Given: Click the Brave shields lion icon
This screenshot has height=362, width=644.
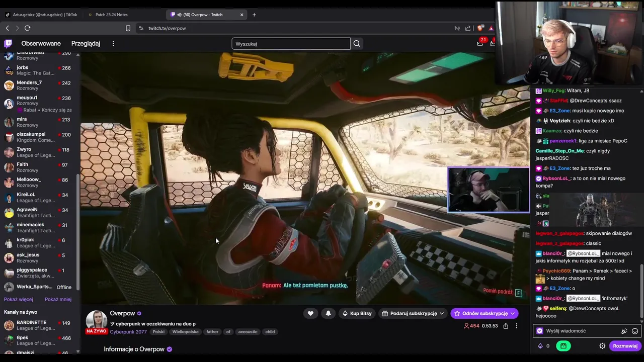Looking at the screenshot, I should pos(480,28).
